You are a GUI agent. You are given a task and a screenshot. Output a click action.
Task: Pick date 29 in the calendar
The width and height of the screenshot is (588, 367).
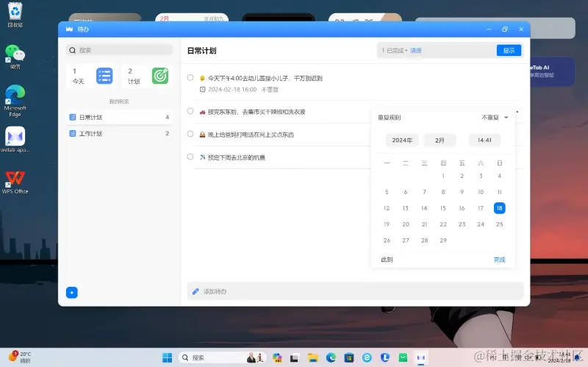(x=443, y=240)
